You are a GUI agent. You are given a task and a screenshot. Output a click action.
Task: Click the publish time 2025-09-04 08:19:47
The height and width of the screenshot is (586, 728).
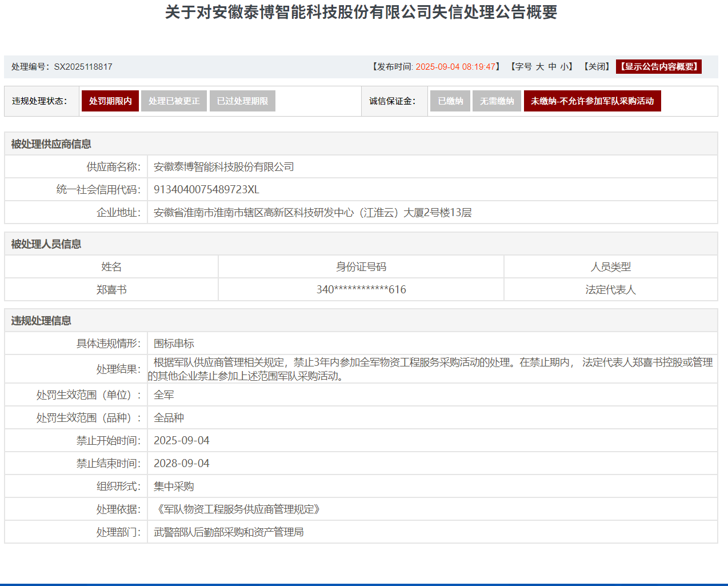tap(455, 67)
